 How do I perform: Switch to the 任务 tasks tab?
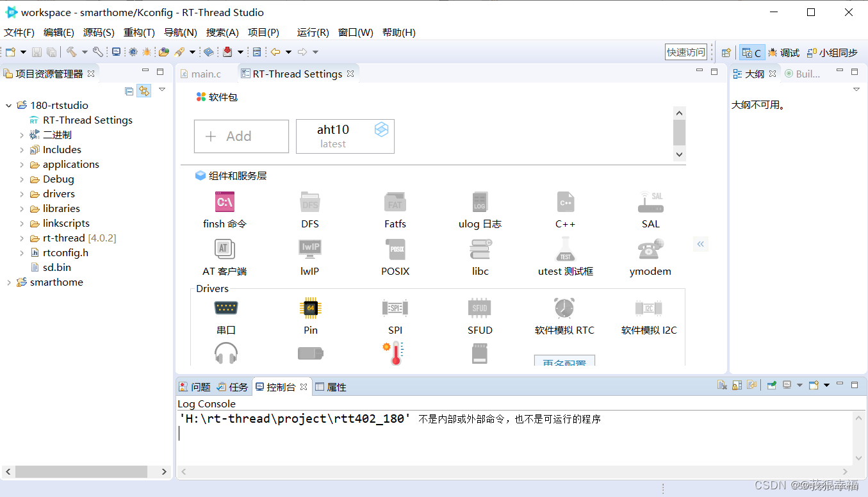233,387
